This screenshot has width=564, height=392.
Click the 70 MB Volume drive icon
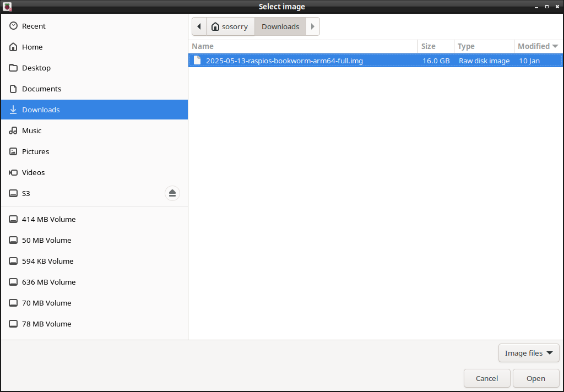[x=13, y=303]
